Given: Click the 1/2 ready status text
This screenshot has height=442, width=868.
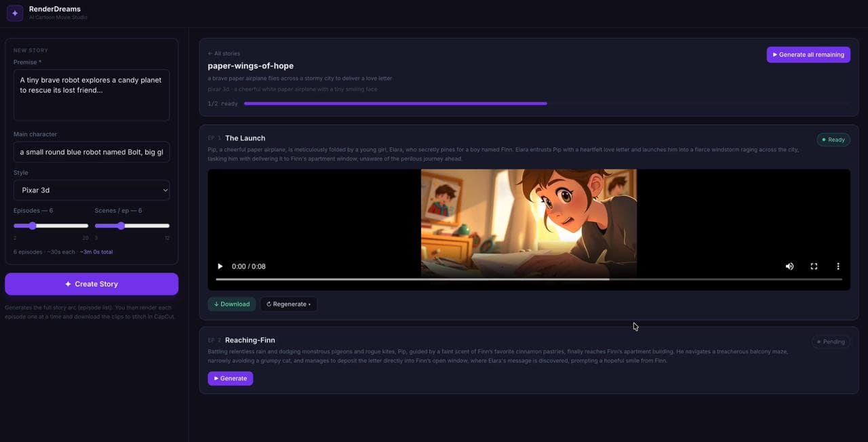Looking at the screenshot, I should click(223, 104).
